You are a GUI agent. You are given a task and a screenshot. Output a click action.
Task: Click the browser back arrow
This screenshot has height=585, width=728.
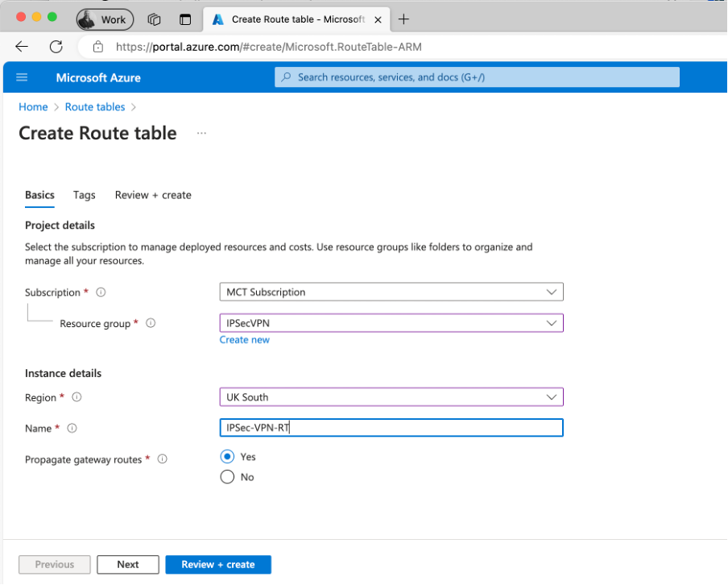[x=22, y=47]
